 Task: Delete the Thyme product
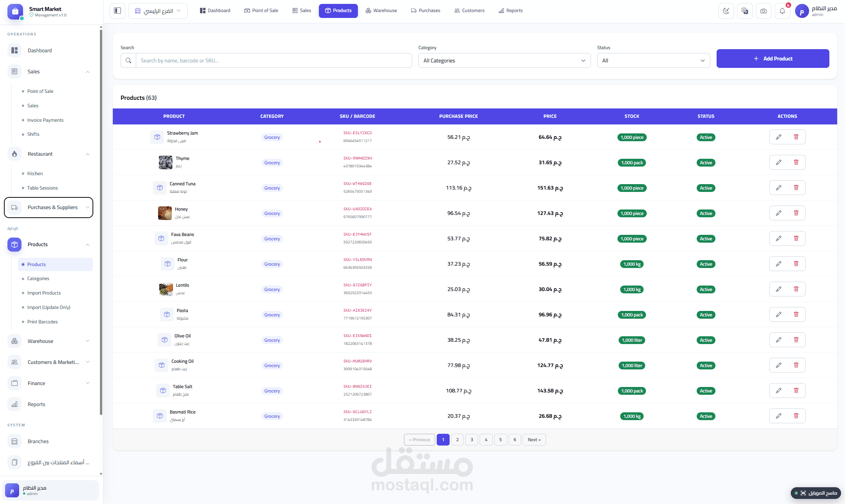796,162
